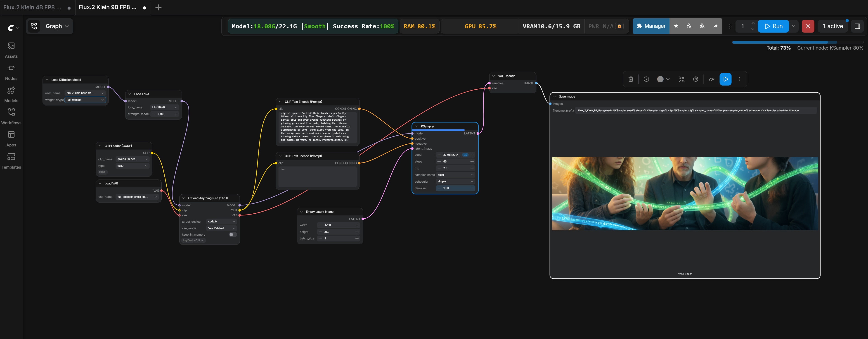This screenshot has height=339, width=868.
Task: Open the Models sidebar panel
Action: 11,94
